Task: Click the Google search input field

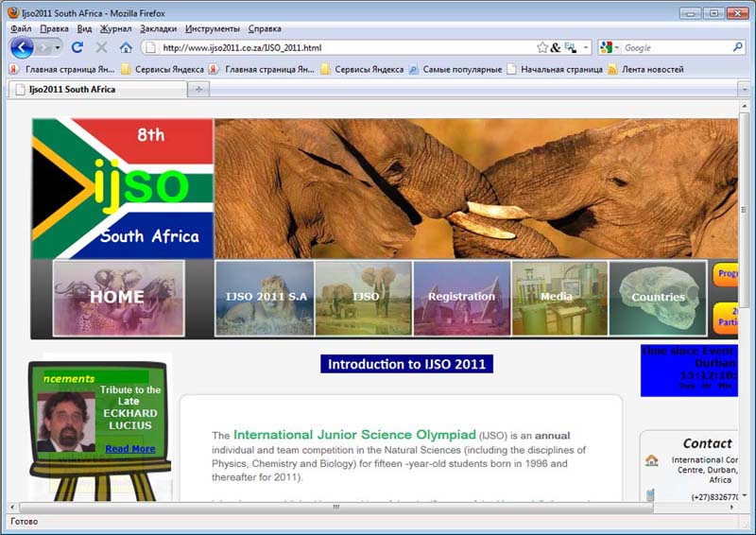Action: [x=676, y=48]
